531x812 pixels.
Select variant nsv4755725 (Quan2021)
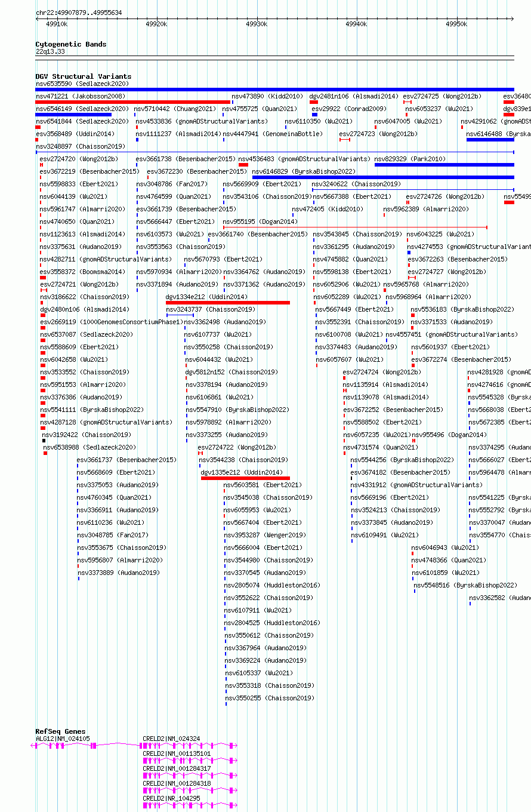tap(260, 109)
